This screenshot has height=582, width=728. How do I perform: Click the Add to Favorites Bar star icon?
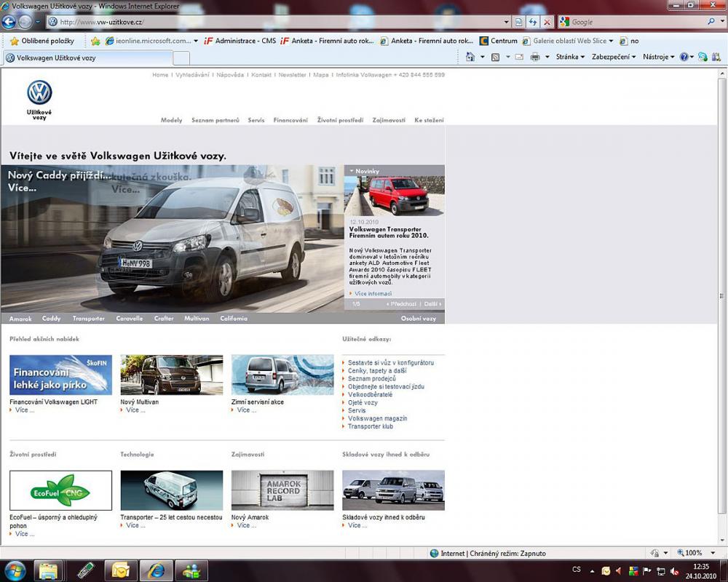(95, 41)
